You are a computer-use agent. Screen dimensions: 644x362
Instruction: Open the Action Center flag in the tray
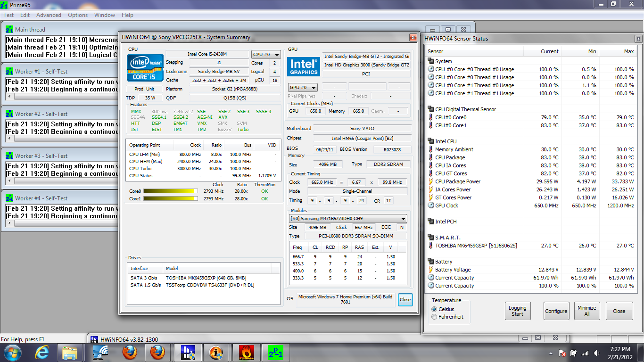pyautogui.click(x=562, y=353)
